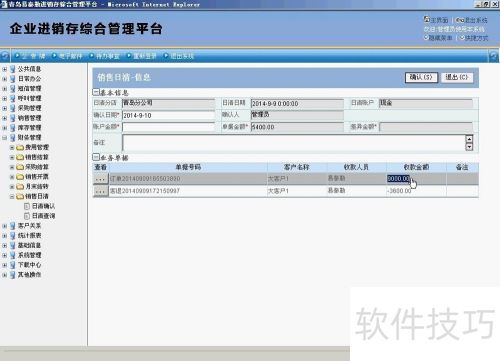Image resolution: width=500 pixels, height=361 pixels.
Task: Click the 备注 scroll up arrow
Action: [469, 139]
